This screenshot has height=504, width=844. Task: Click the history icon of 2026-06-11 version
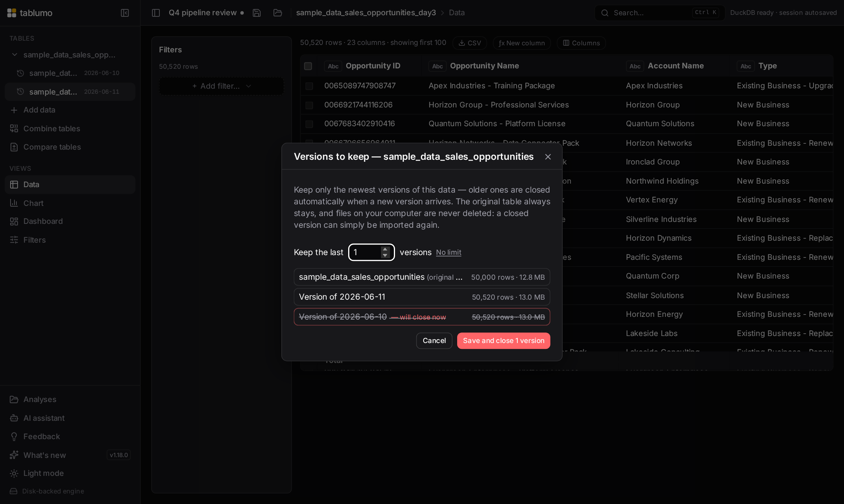tap(21, 92)
